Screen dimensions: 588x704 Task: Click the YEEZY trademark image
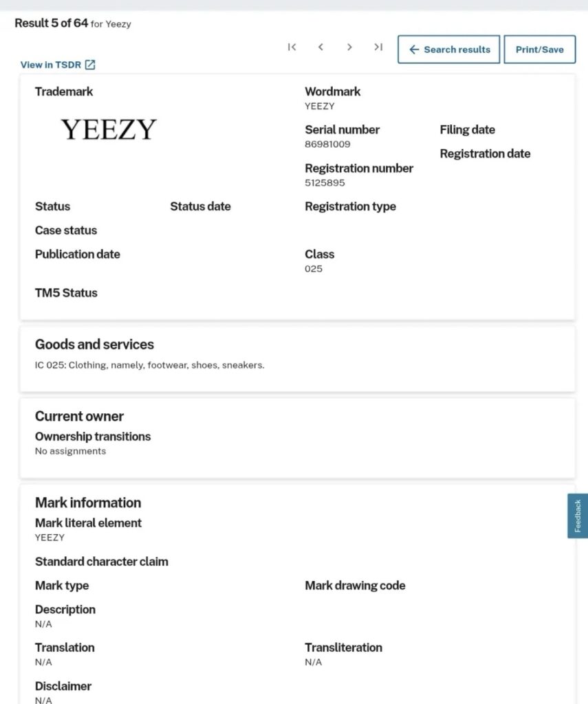(109, 129)
